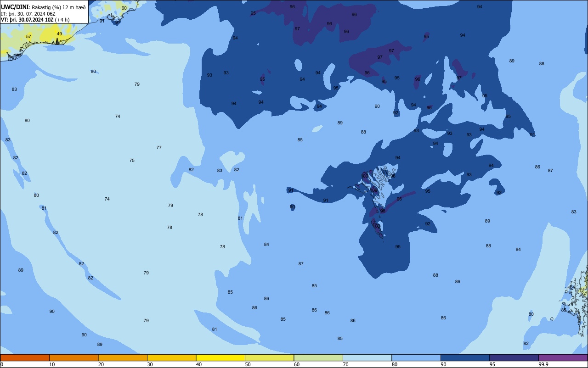Click the '99.9' legend tick label

tap(544, 364)
